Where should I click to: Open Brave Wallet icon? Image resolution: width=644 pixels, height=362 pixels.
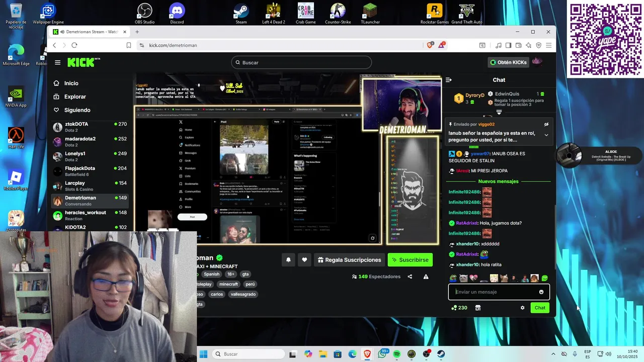click(518, 45)
